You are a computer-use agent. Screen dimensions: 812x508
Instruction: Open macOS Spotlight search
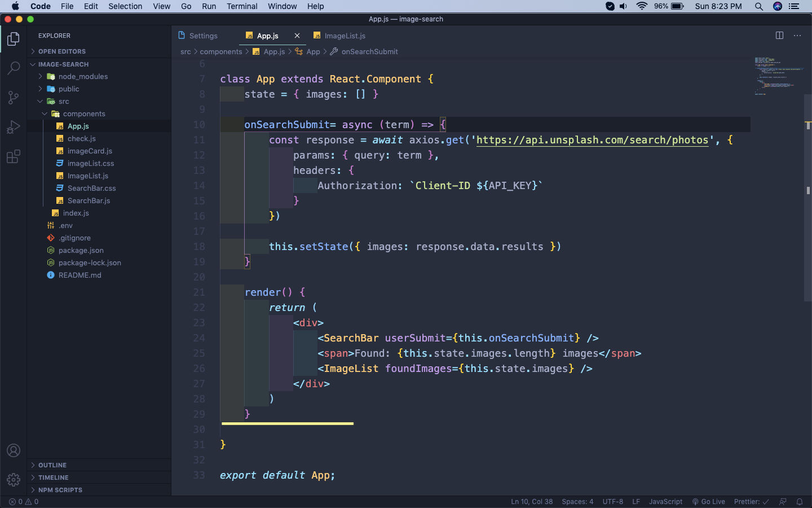(x=759, y=6)
